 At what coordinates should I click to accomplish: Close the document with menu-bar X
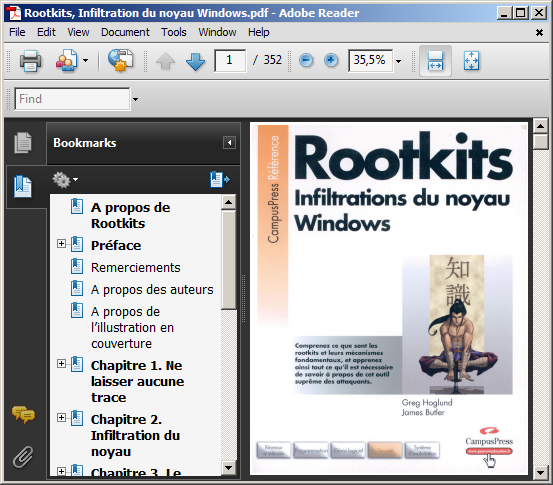click(539, 32)
